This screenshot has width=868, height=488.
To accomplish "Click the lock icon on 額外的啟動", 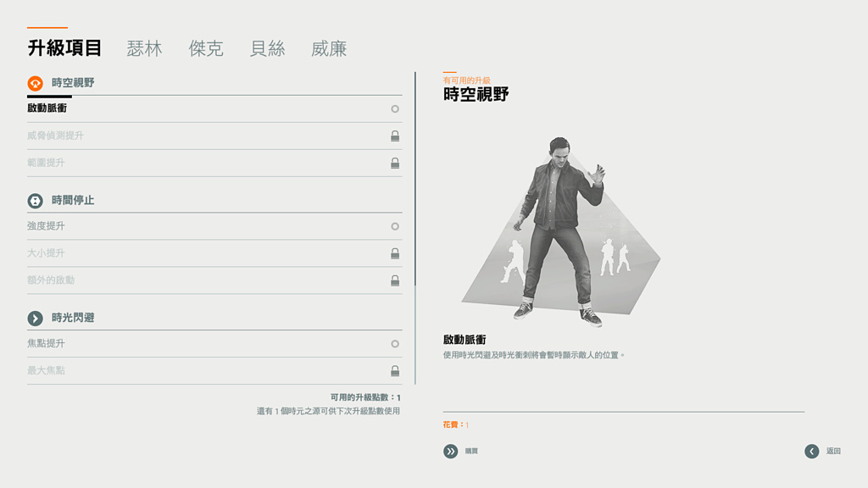I will pyautogui.click(x=395, y=280).
